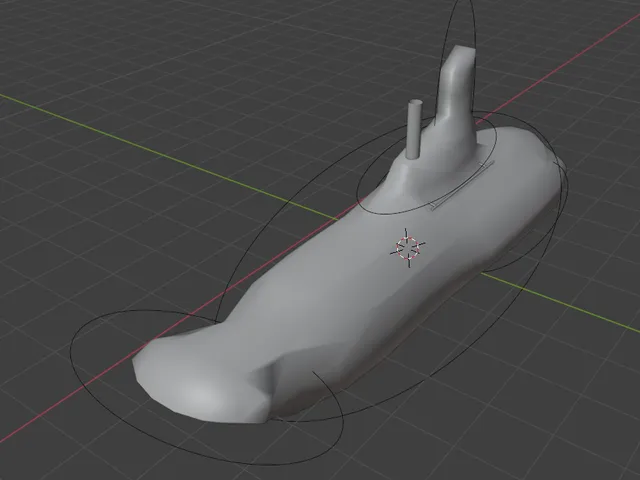Click the thin rail outline beside the tower
The width and height of the screenshot is (640, 480).
pyautogui.click(x=461, y=186)
